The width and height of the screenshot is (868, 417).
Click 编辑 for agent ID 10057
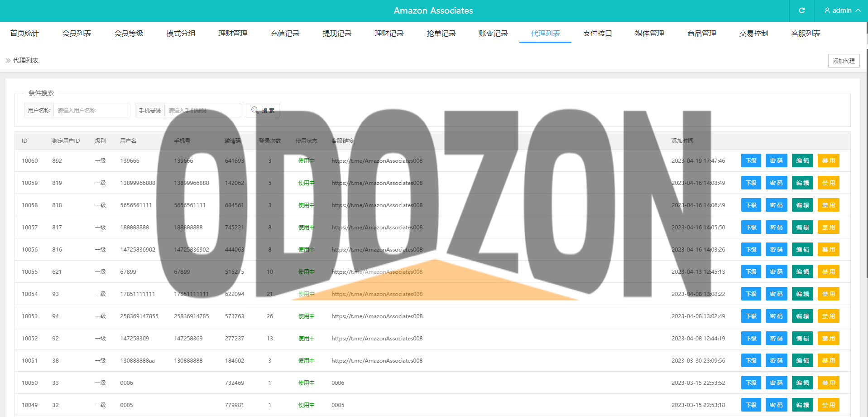[802, 228]
